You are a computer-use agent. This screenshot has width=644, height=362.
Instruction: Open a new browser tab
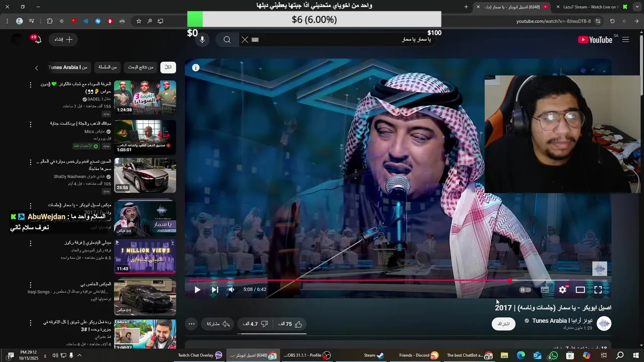point(466,7)
